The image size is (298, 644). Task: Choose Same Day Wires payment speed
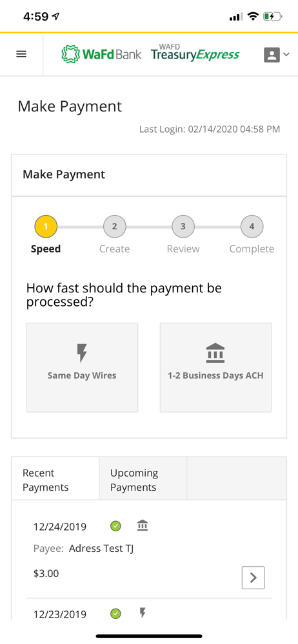tap(82, 368)
